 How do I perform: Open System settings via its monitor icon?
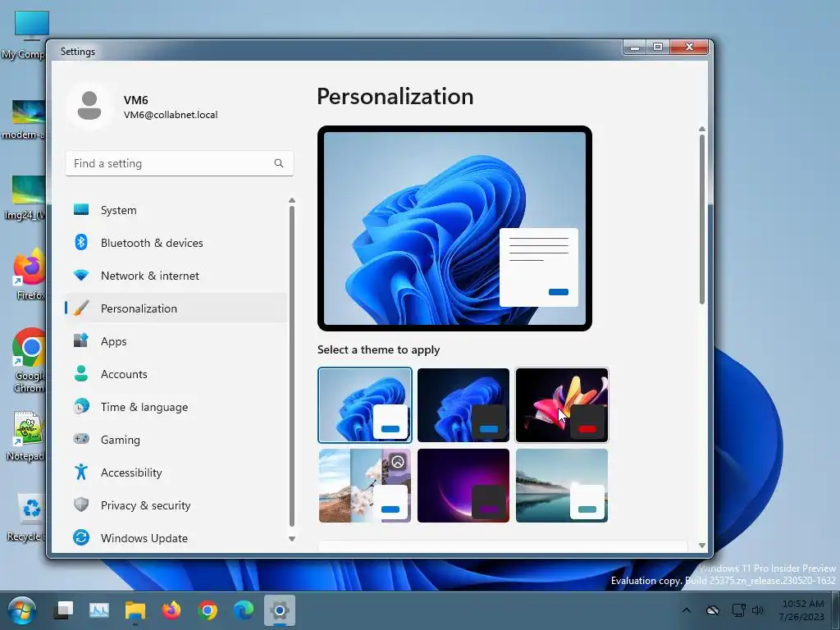(x=81, y=209)
